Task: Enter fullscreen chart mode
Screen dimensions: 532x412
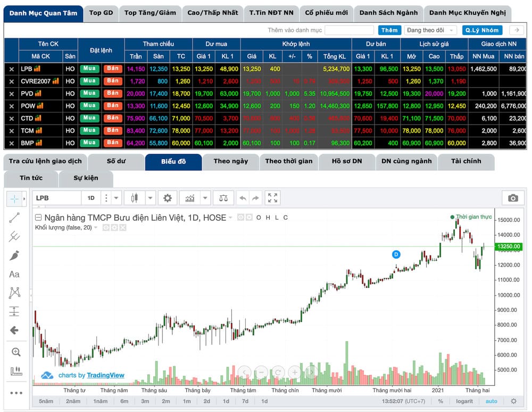Action: click(273, 198)
